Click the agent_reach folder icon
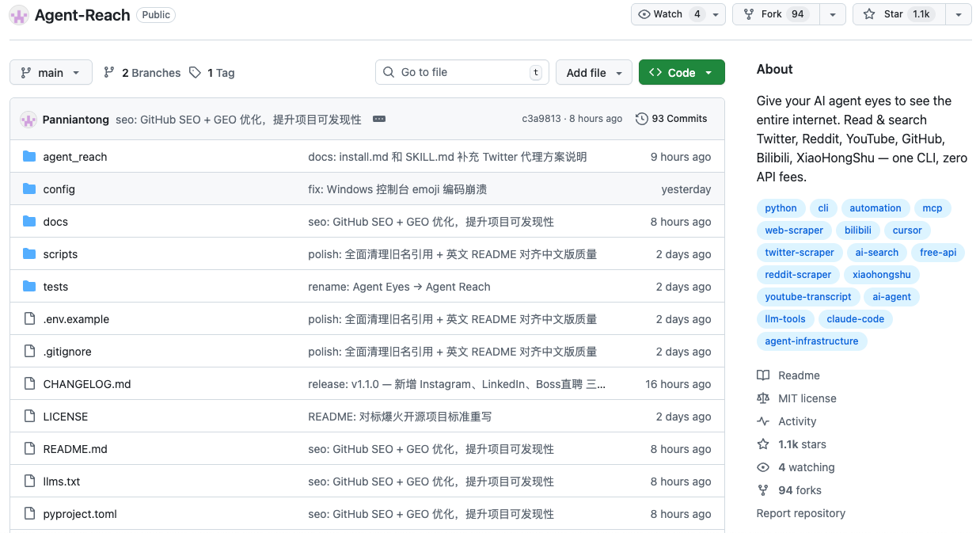Image resolution: width=980 pixels, height=533 pixels. pyautogui.click(x=29, y=157)
